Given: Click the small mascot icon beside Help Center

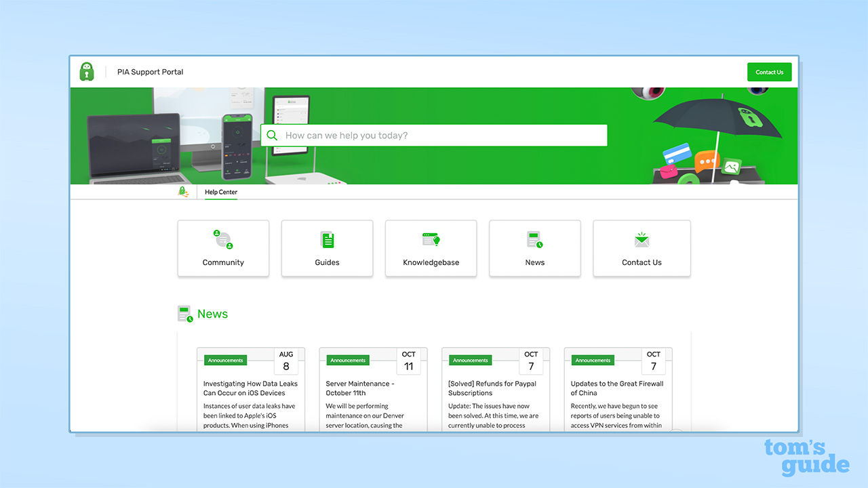Looking at the screenshot, I should click(x=183, y=191).
